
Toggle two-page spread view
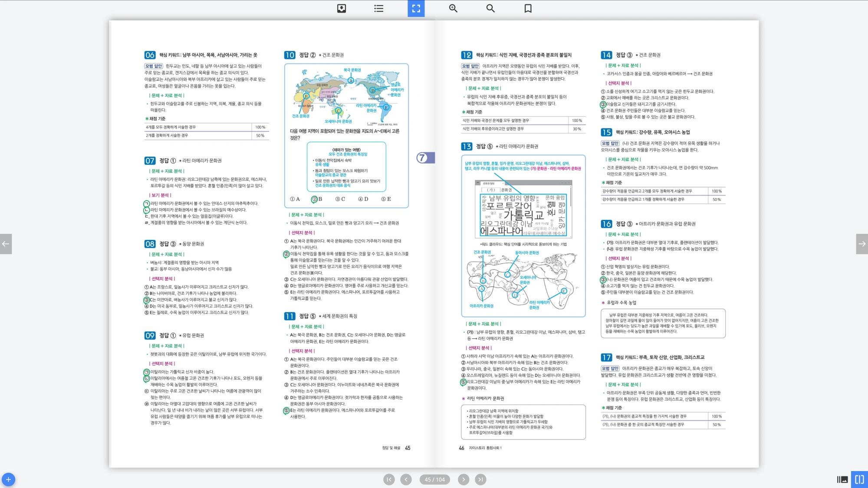(x=859, y=479)
